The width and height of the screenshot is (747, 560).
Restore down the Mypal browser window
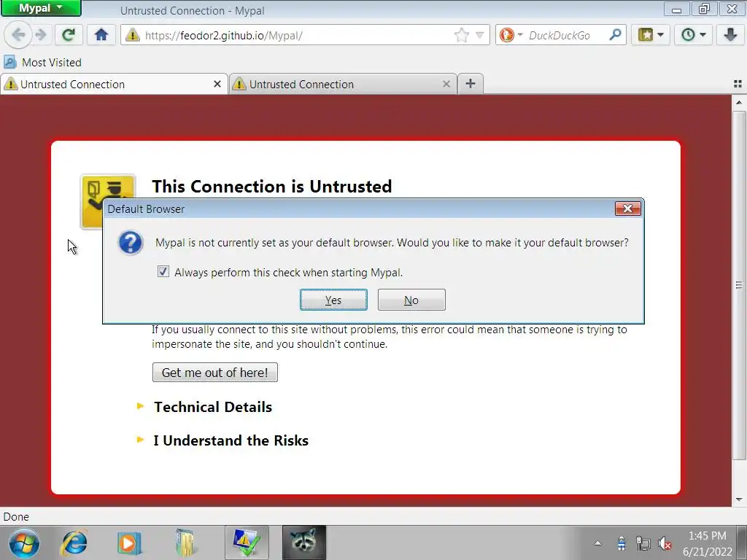point(704,9)
